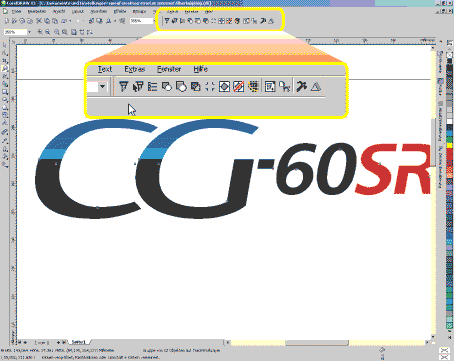
Task: Click the Undo icon
Action: (x=64, y=21)
